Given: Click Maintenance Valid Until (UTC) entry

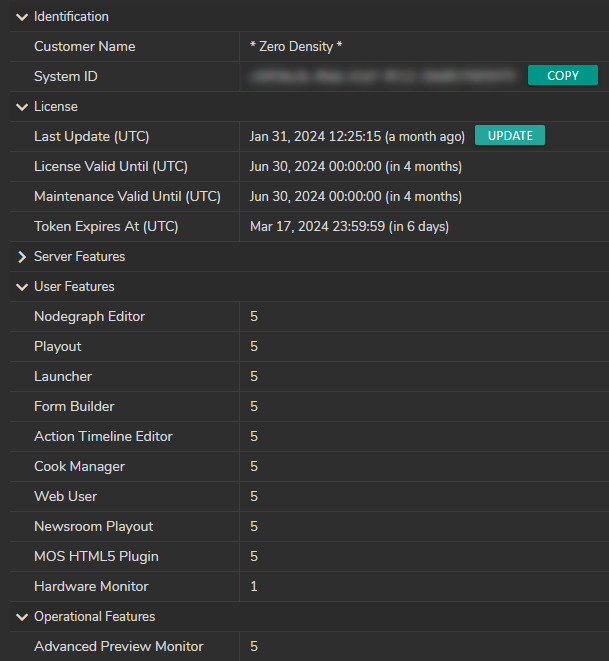Looking at the screenshot, I should 127,196.
